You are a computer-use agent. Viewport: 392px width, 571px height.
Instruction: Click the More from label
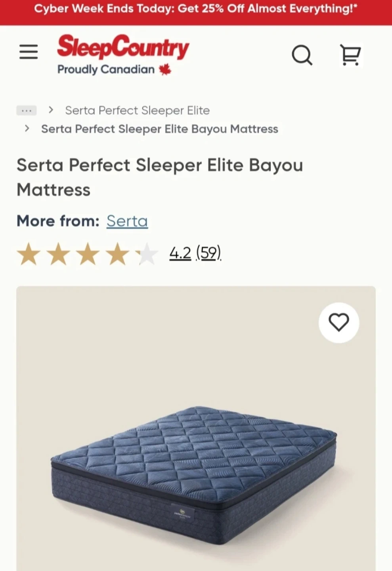coord(58,221)
